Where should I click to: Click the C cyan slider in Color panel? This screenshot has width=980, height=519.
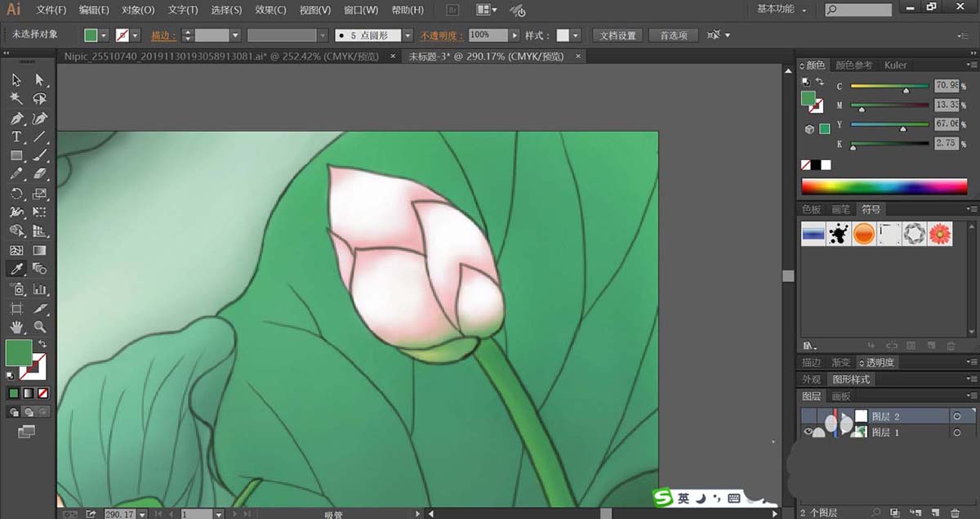(889, 86)
